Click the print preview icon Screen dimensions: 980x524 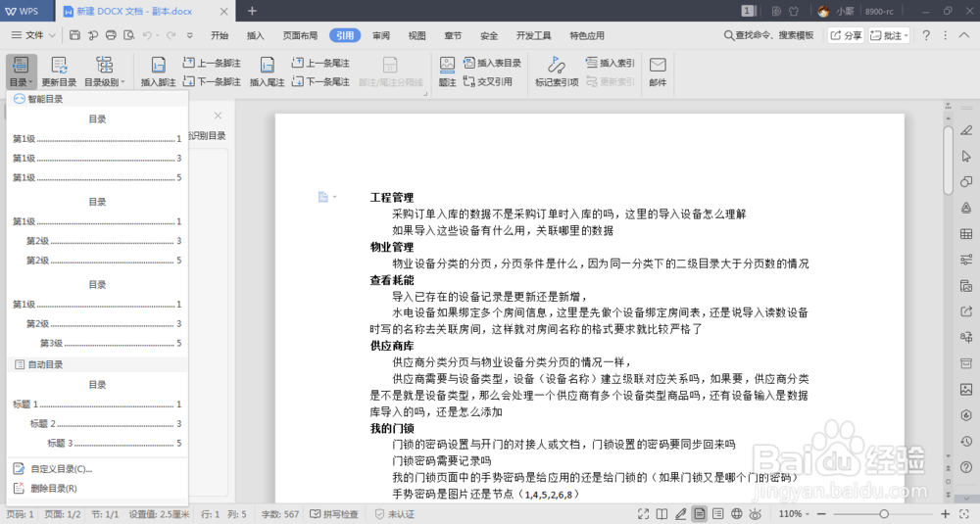tap(128, 35)
